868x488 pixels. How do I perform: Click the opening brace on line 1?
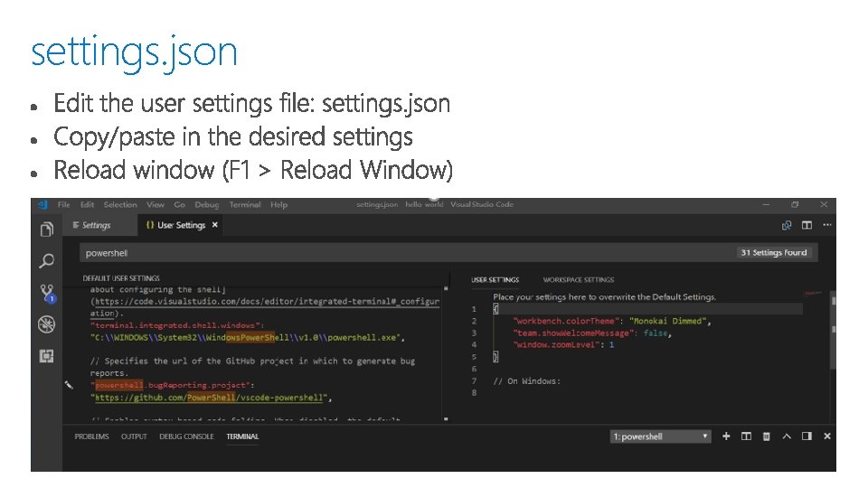click(x=495, y=309)
